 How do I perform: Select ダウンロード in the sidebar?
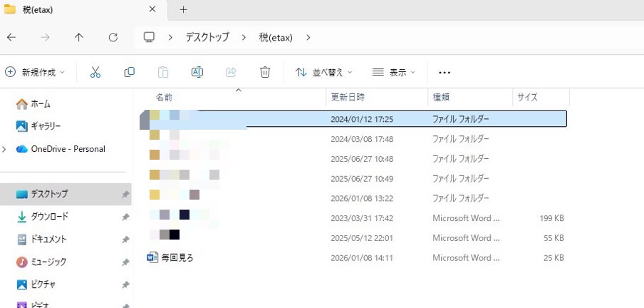coord(49,217)
